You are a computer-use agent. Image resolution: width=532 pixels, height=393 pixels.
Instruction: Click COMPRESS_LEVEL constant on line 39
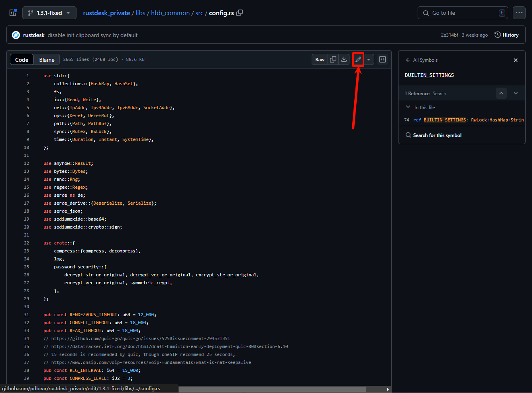(x=88, y=378)
